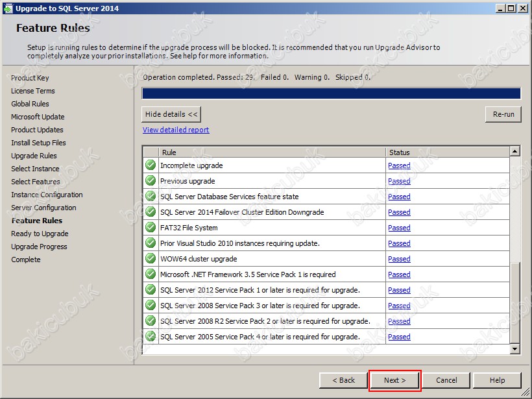
Task: Click 'Operation completed. Passed: 29' status text
Action: tap(199, 77)
